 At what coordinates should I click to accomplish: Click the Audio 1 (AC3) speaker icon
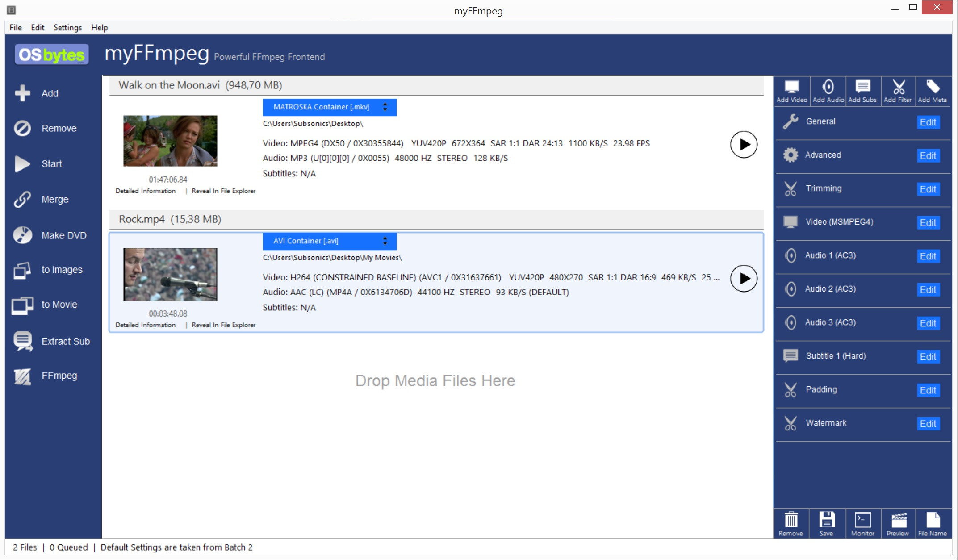click(x=791, y=255)
